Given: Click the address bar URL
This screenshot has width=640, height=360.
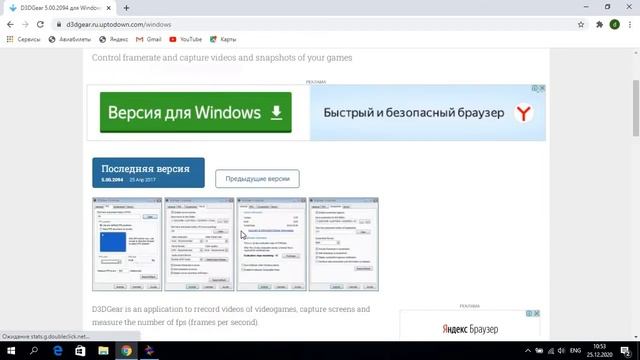Looking at the screenshot, I should (x=118, y=24).
